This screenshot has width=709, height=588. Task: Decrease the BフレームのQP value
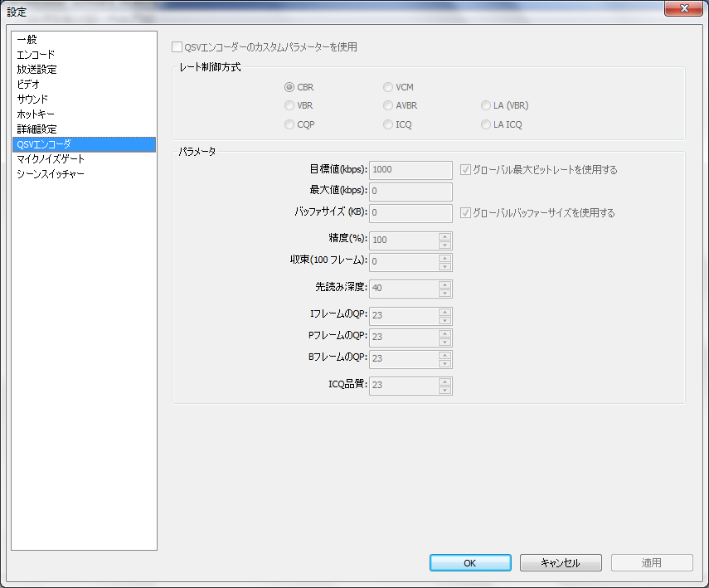point(445,363)
